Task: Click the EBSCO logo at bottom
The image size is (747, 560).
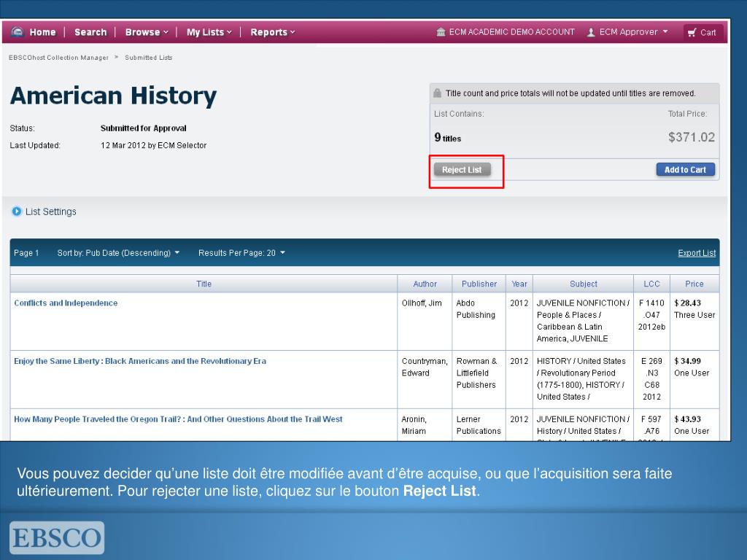Action: pos(57,537)
